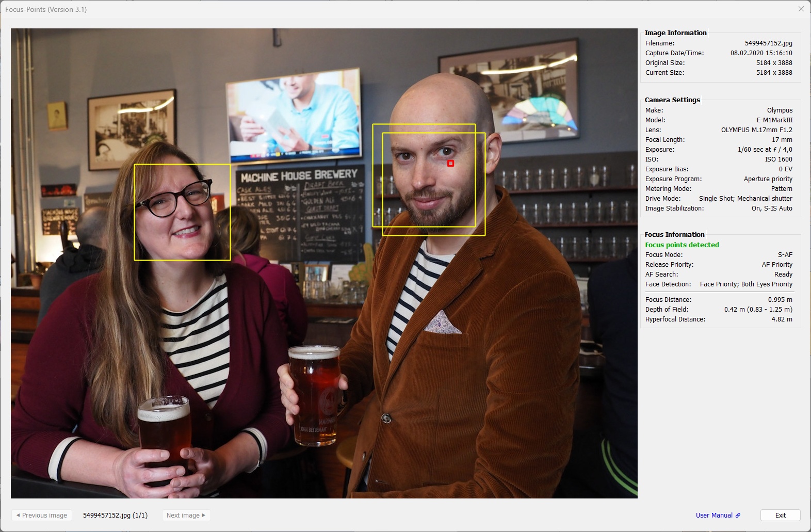Open the User Manual link

click(713, 515)
